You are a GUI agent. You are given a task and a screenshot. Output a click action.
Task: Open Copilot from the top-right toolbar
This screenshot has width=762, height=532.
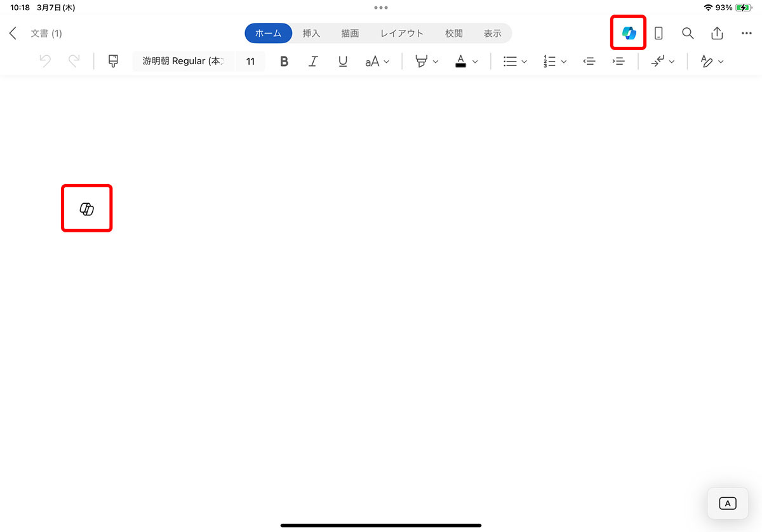coord(629,33)
